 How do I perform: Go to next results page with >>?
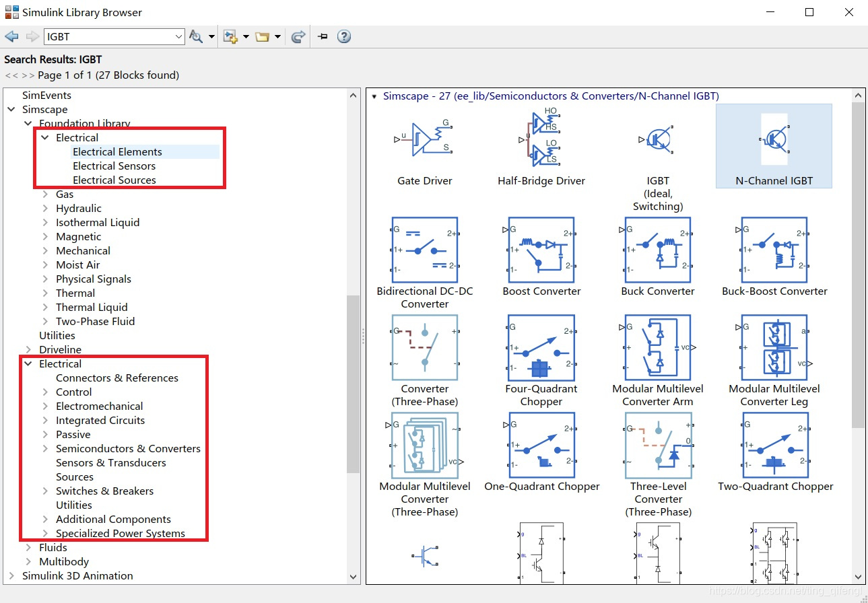tap(28, 75)
